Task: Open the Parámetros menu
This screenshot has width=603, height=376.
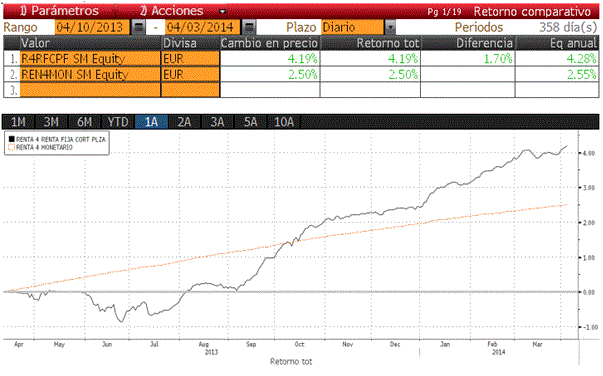Action: click(60, 11)
